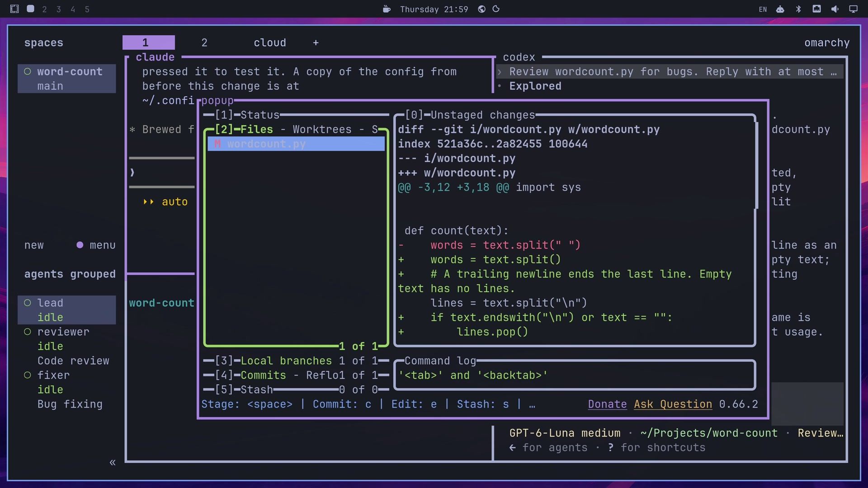This screenshot has height=488, width=868.
Task: Open the menu option with purple dot
Action: 96,245
